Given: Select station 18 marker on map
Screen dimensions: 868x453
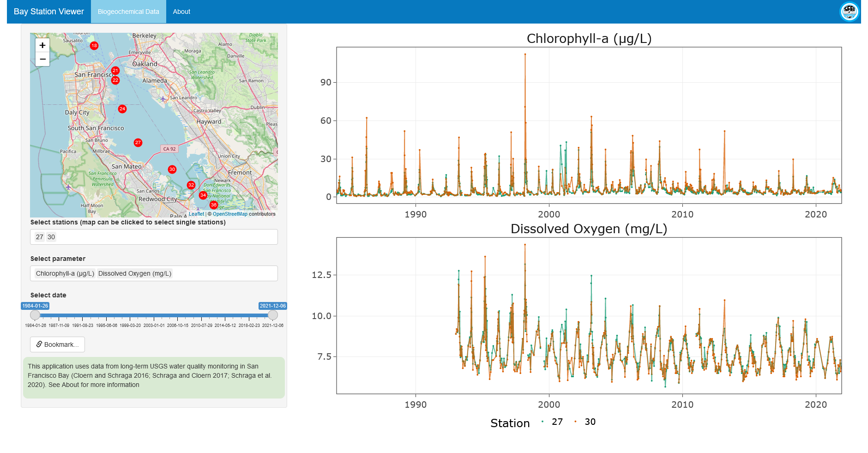Looking at the screenshot, I should [94, 46].
